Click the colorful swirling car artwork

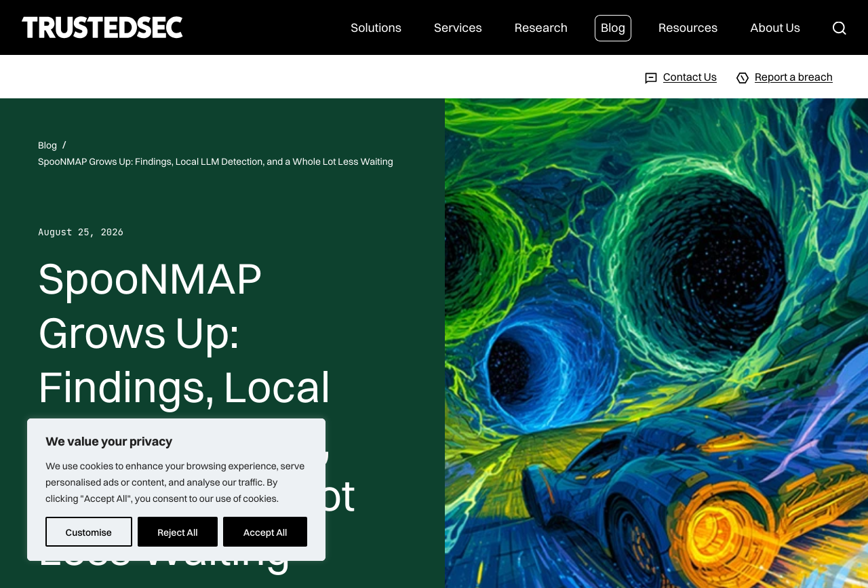pos(656,343)
